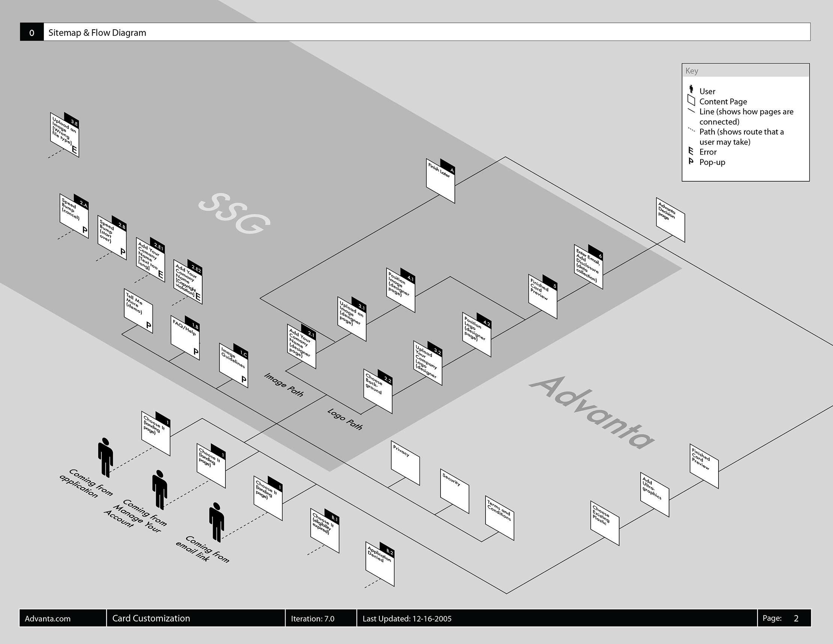Click the Terms and Conditions page card
This screenshot has height=644, width=833.
499,518
